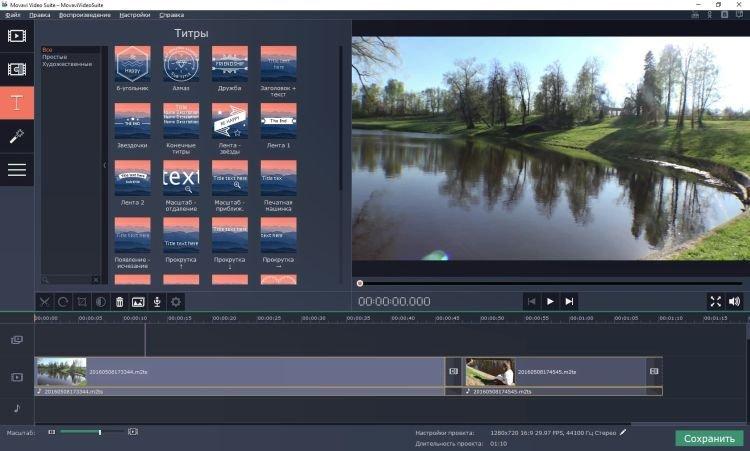The height and width of the screenshot is (451, 750).
Task: Open the magic wand effects tab
Action: 17,136
